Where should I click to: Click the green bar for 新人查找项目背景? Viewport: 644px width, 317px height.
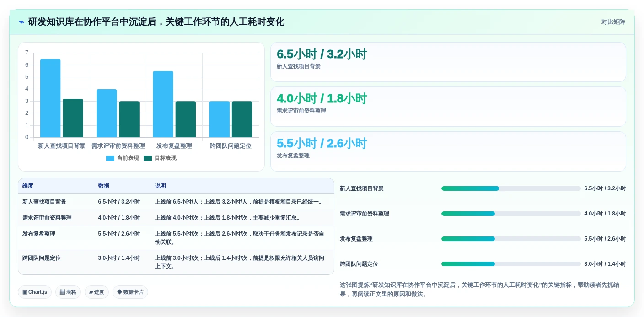click(73, 118)
